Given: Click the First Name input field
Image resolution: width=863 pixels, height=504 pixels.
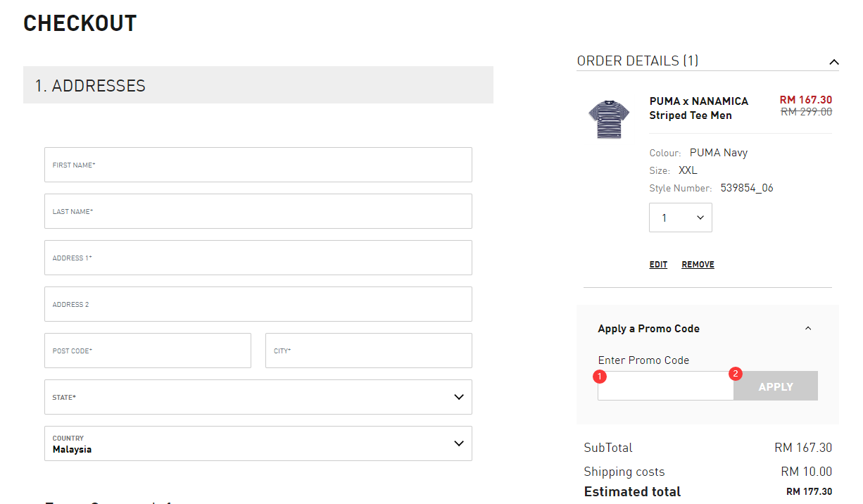Looking at the screenshot, I should coord(258,165).
